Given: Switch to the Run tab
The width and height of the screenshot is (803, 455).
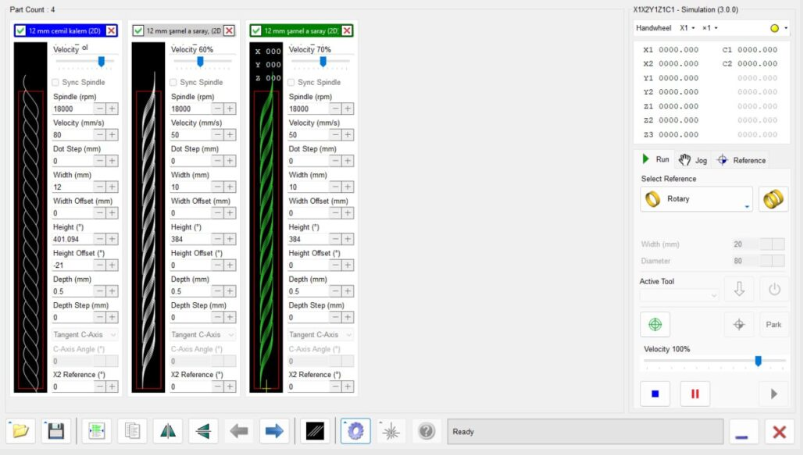Looking at the screenshot, I should click(656, 159).
